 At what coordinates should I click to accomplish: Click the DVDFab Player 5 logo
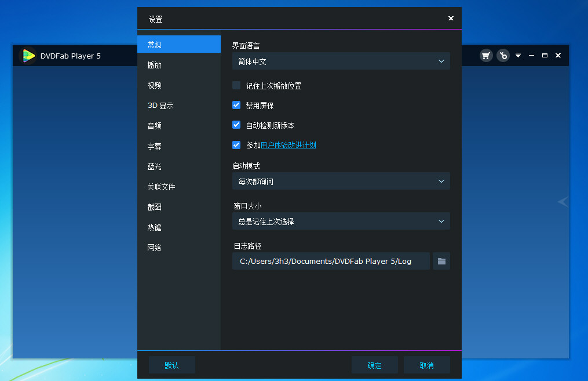pos(28,56)
